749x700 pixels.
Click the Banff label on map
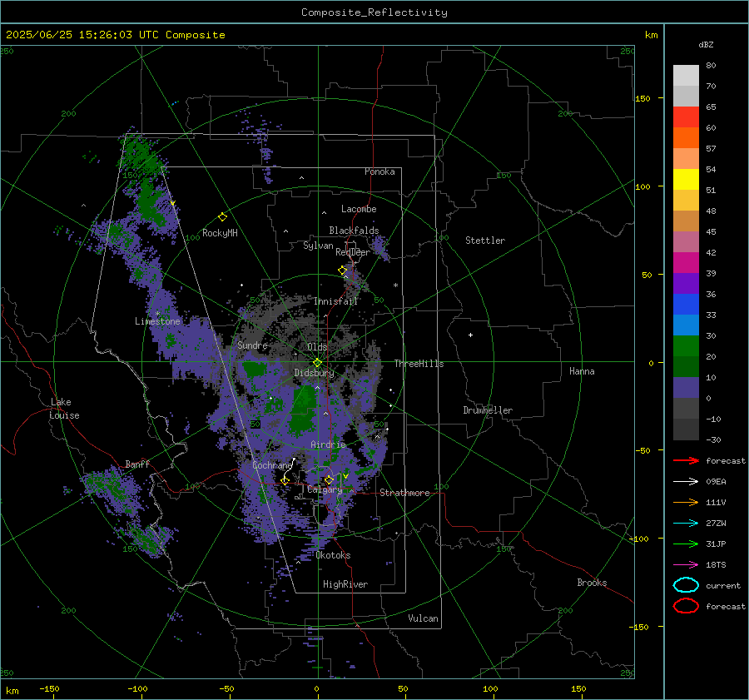[137, 464]
